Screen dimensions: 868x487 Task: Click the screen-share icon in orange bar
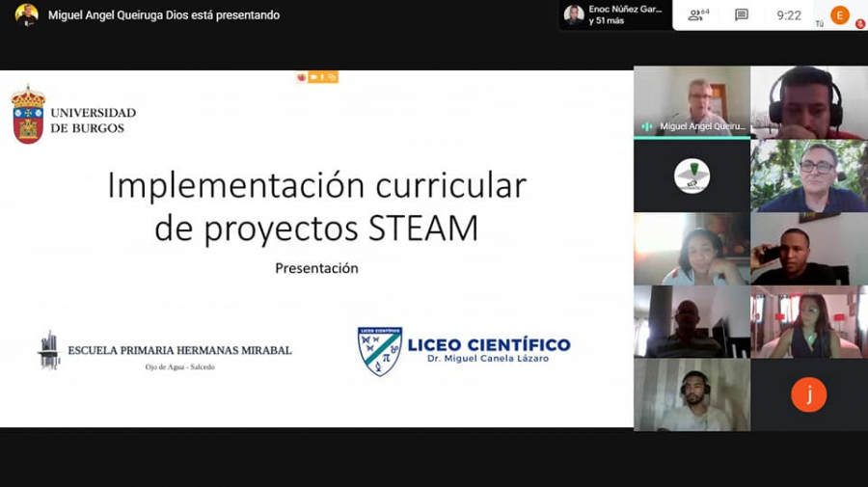tap(331, 77)
